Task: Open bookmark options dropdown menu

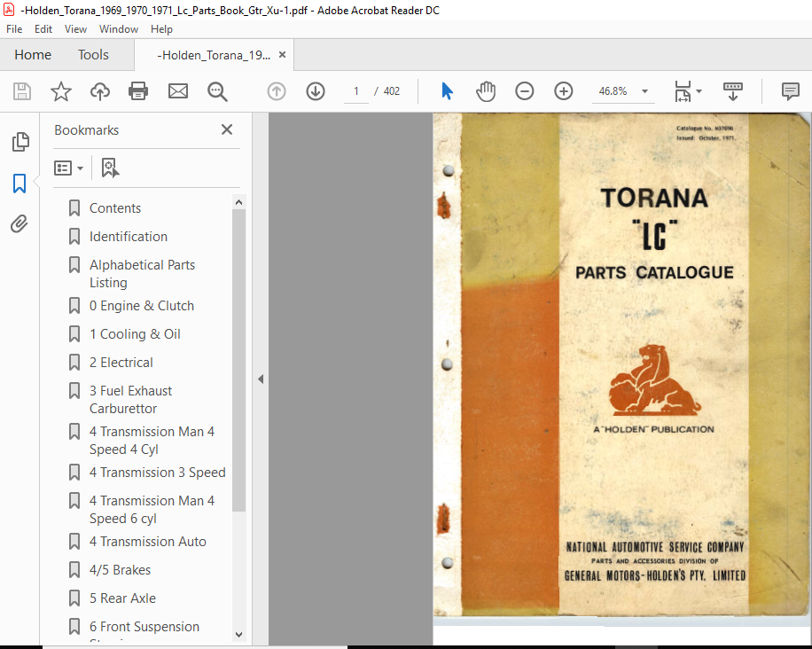Action: pos(68,168)
